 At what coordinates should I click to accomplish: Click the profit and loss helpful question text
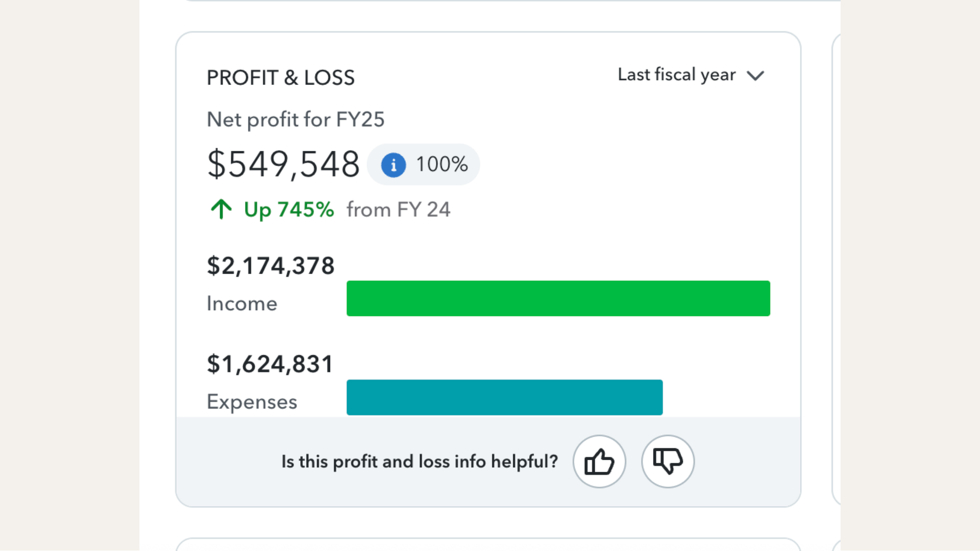pyautogui.click(x=420, y=462)
